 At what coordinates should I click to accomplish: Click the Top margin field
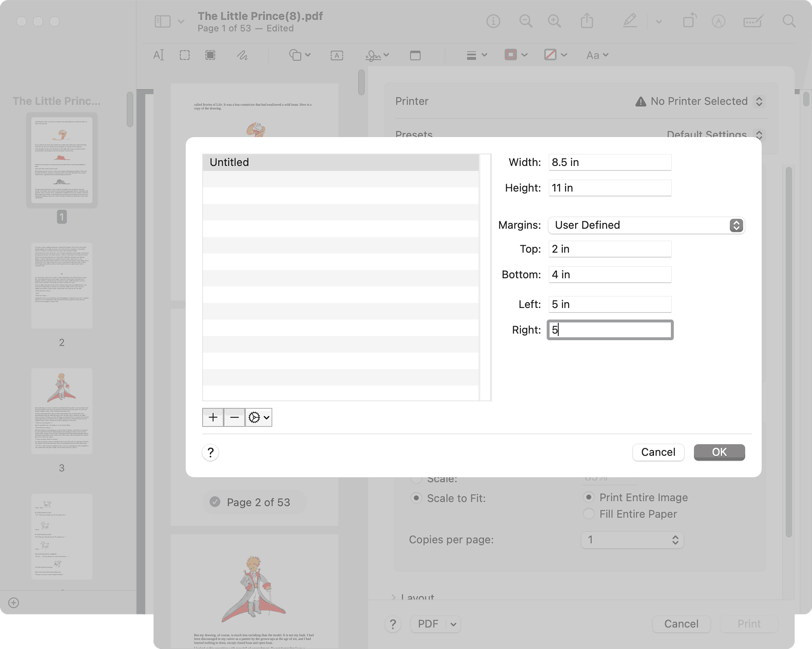pos(610,249)
